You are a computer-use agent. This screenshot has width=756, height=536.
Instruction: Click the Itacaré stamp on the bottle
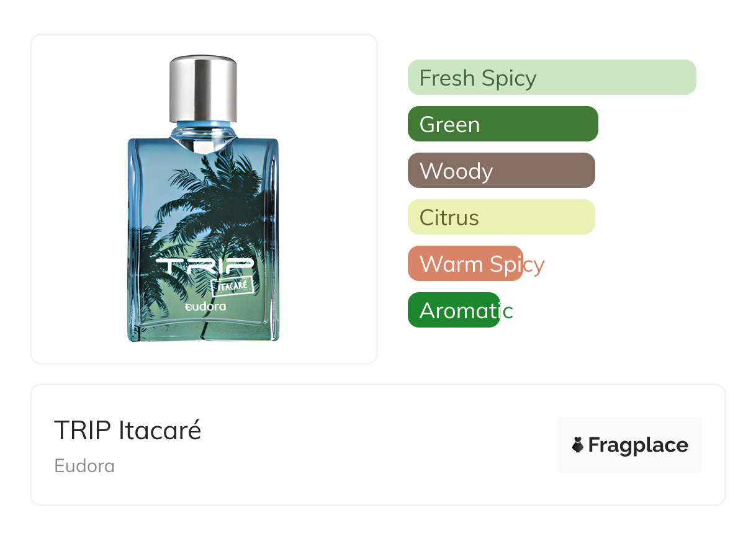(x=234, y=287)
